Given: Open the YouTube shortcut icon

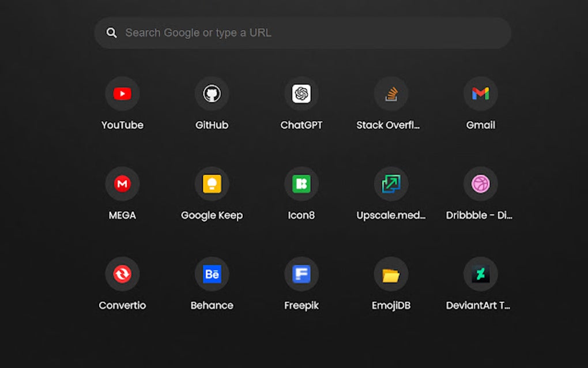Looking at the screenshot, I should pyautogui.click(x=122, y=93).
